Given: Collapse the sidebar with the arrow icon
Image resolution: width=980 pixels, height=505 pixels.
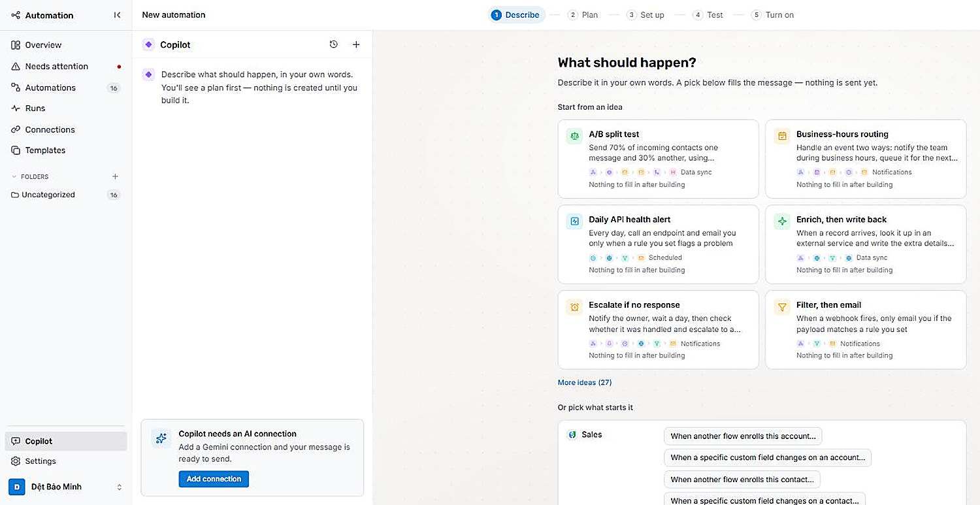Looking at the screenshot, I should click(117, 15).
